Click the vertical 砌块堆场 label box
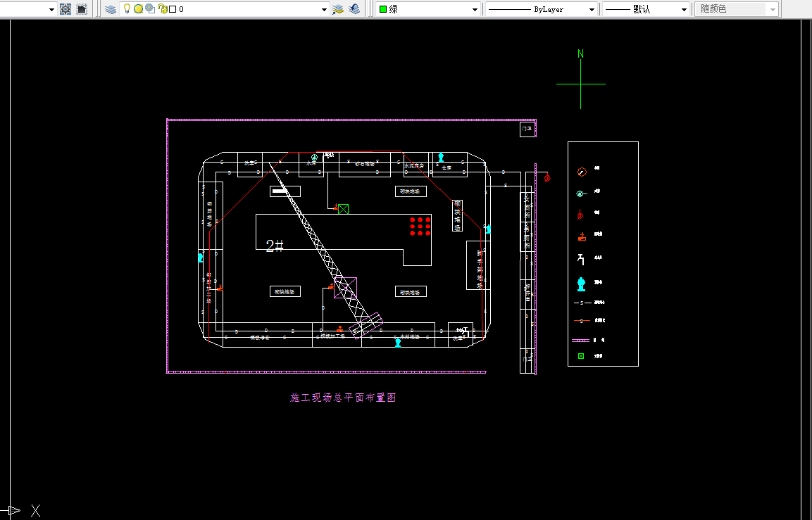812x520 pixels. (457, 216)
